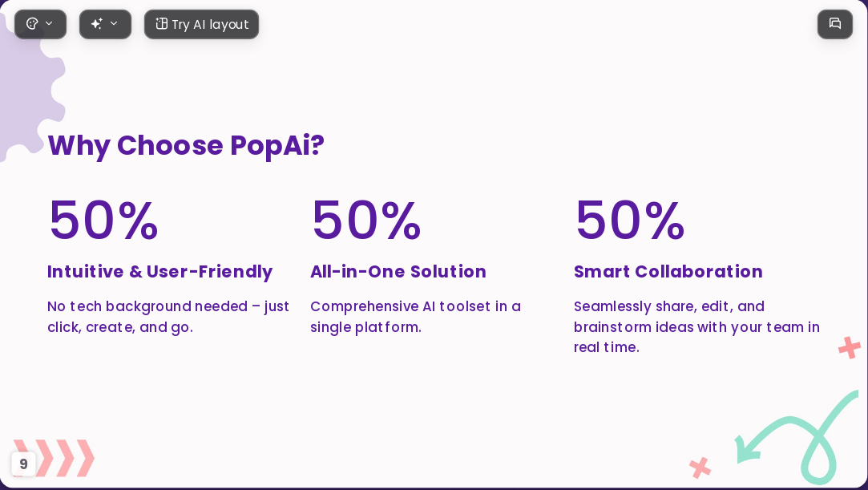Expand the chevron beside the sparkle icon
This screenshot has height=490, width=868.
tap(114, 23)
